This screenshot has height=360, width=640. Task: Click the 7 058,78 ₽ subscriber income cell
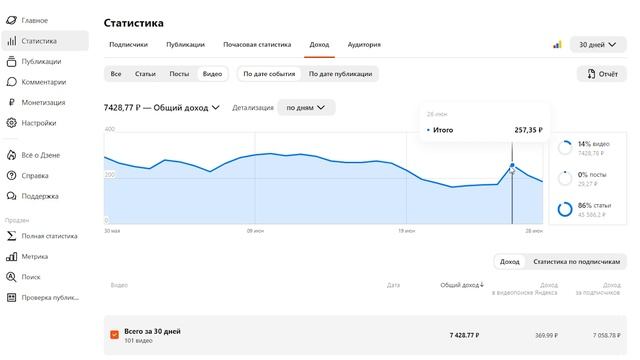coord(607,335)
